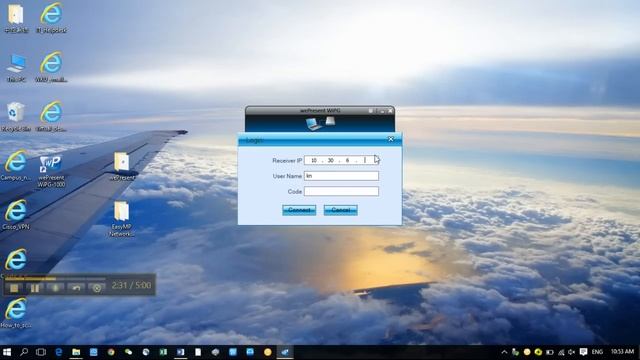Click the ENG language indicator
Screen dimensions: 640x360
[597, 352]
